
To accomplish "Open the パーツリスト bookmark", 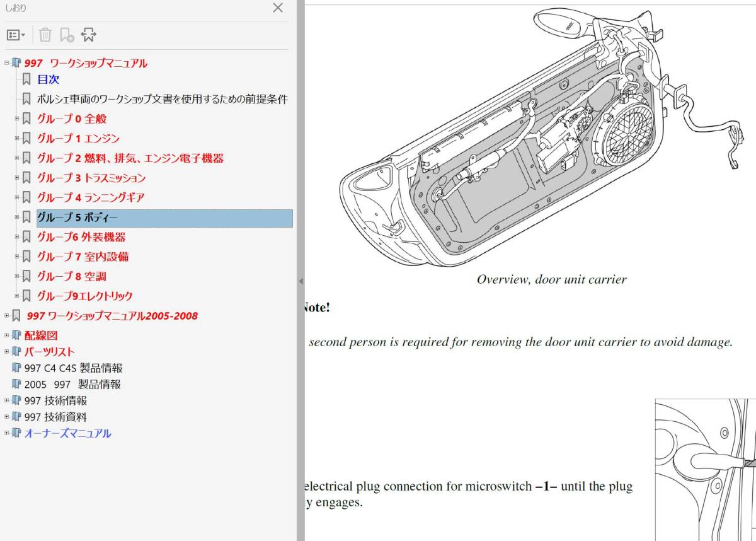I will 49,352.
